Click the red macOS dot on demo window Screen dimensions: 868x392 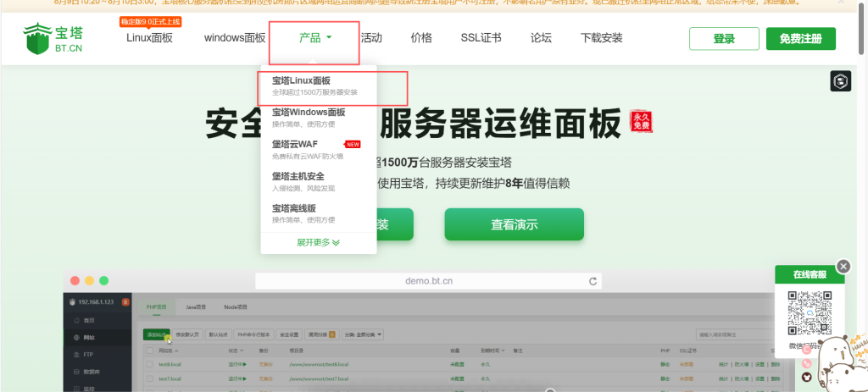[x=75, y=280]
